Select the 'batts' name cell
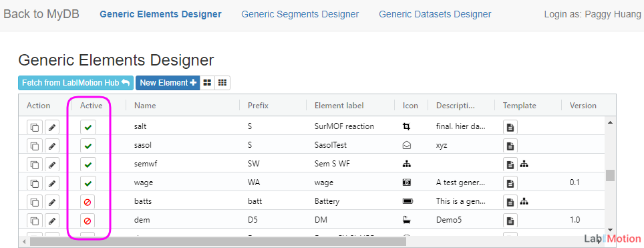The image size is (644, 248). [142, 201]
